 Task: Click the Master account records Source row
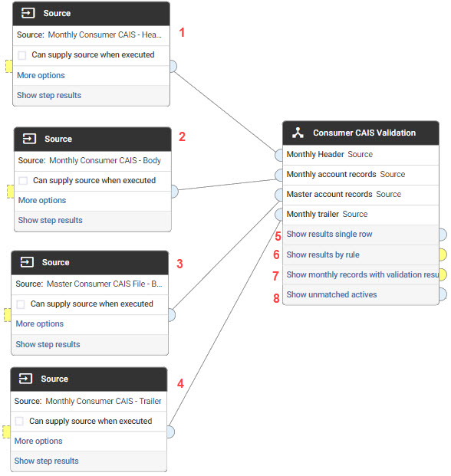[x=360, y=195]
